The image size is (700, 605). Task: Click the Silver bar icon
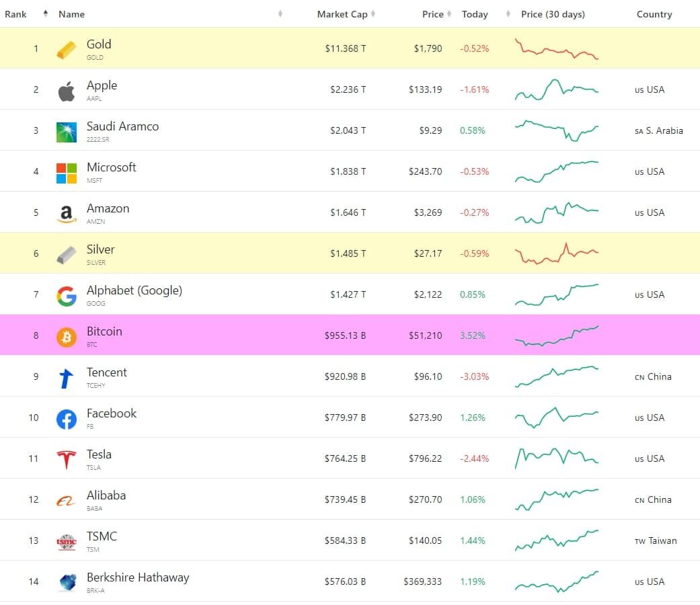pos(66,255)
